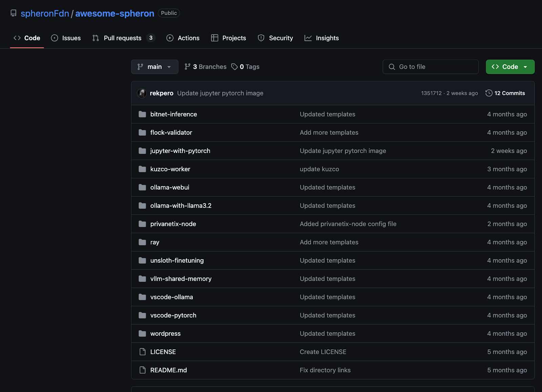This screenshot has height=392, width=542.
Task: Click the privanetix-node folder icon
Action: point(142,224)
